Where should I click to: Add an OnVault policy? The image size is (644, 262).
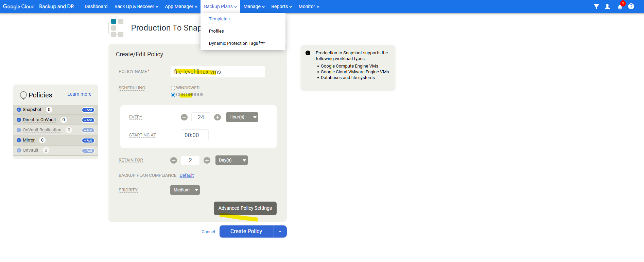coord(88,151)
